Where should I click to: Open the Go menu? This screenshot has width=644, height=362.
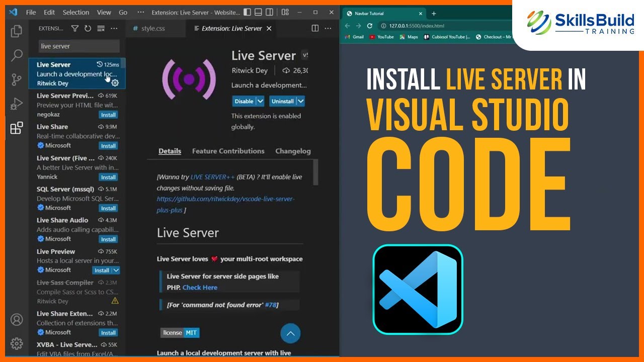pos(123,12)
